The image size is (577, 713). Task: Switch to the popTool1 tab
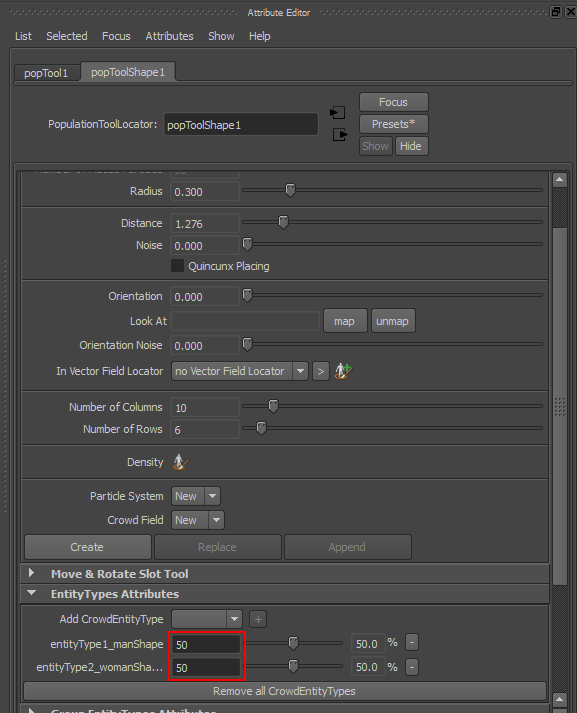tap(46, 73)
